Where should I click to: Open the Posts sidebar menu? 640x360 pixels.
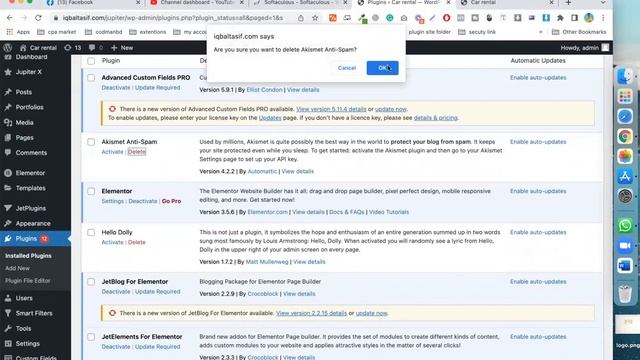click(24, 92)
